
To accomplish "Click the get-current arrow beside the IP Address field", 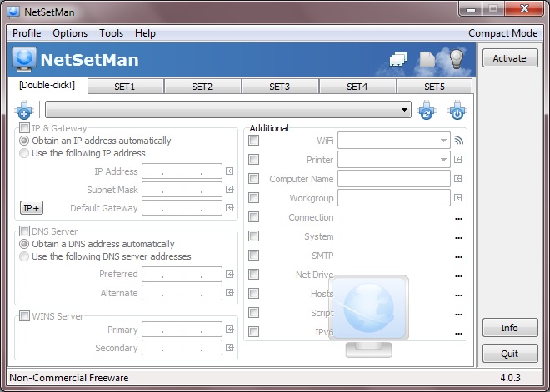I will coord(230,171).
